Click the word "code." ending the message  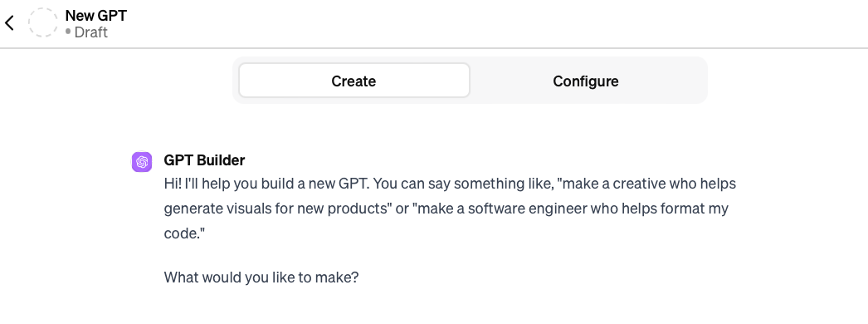point(181,233)
